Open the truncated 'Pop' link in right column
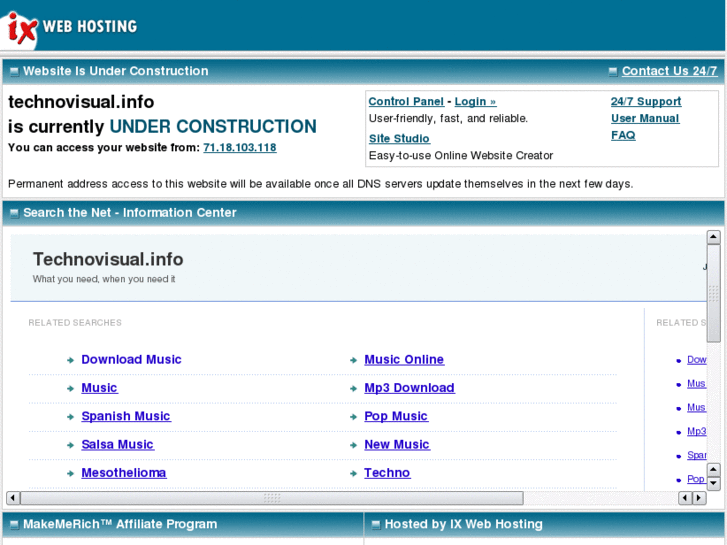This screenshot has width=727, height=545. coord(695,479)
